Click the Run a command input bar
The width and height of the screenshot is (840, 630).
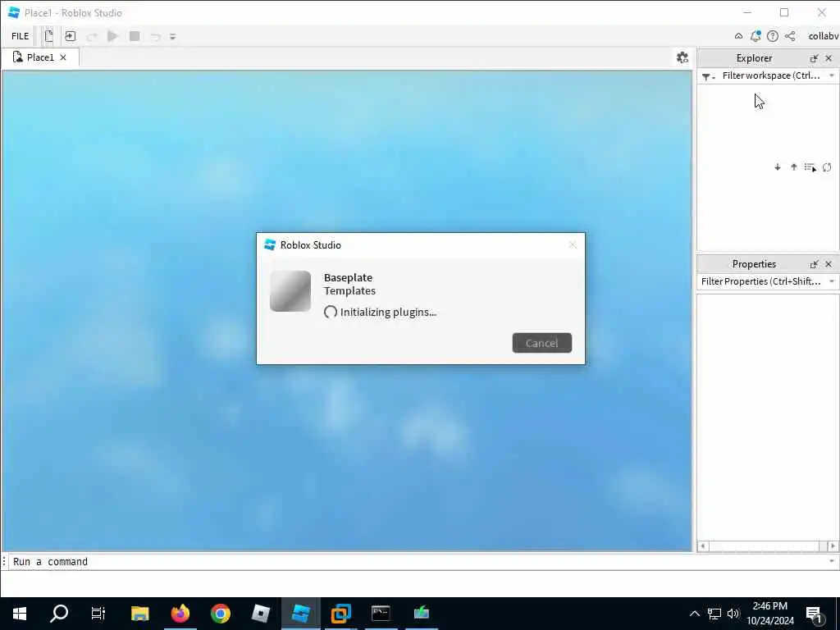pos(418,561)
